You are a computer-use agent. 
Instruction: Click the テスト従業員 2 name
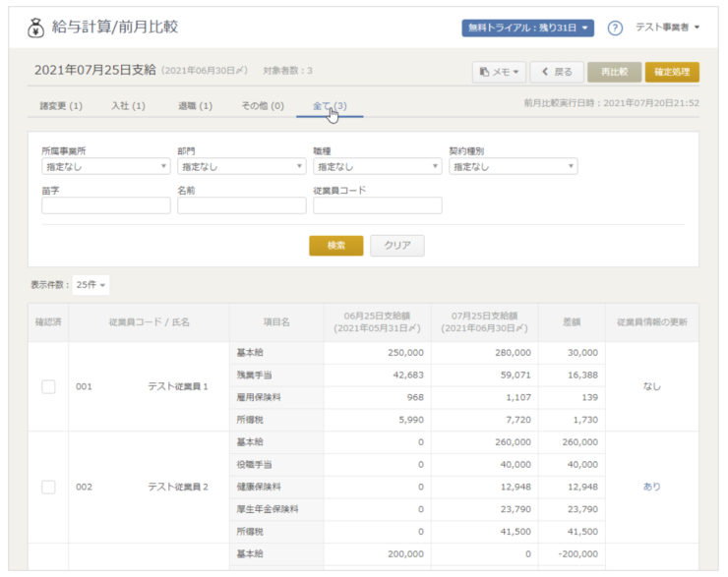pos(178,487)
